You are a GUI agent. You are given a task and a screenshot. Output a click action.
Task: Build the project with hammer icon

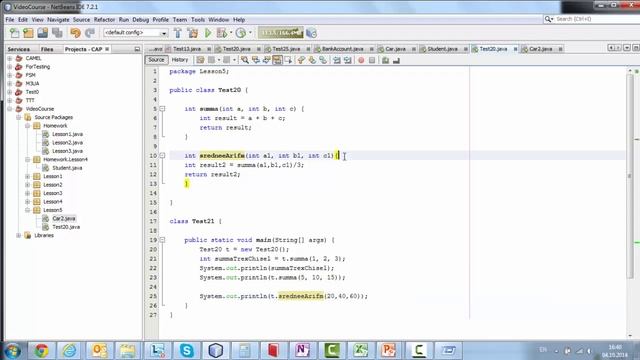178,33
